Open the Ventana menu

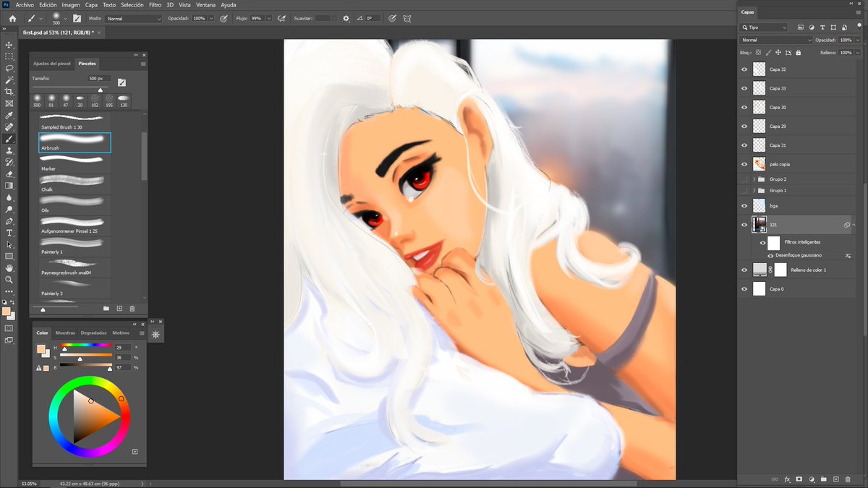tap(205, 5)
